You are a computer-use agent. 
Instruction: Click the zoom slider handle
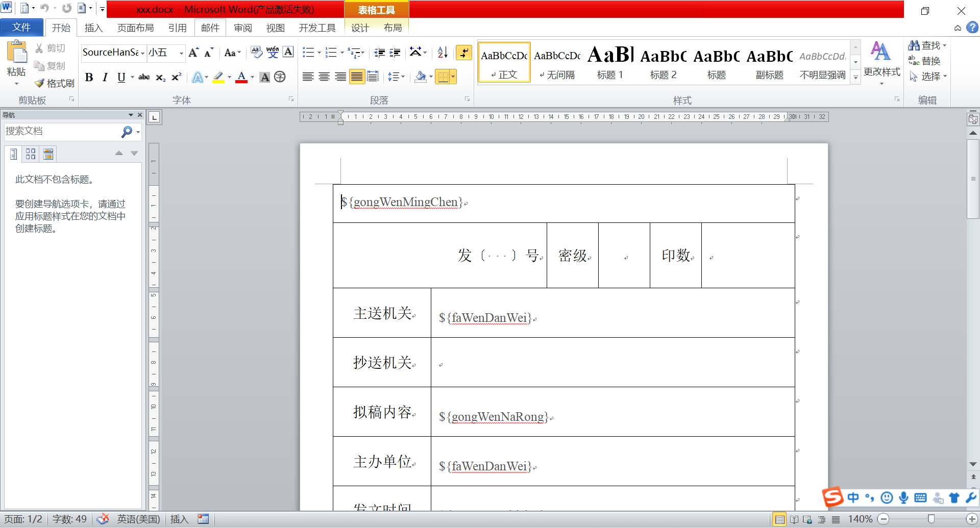931,519
